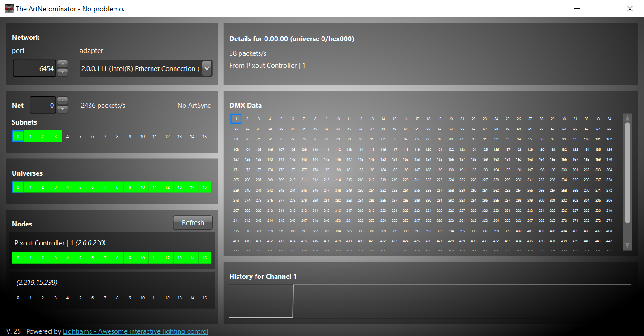Image resolution: width=644 pixels, height=336 pixels.
Task: Select DMX channel 1 cell
Action: pyautogui.click(x=236, y=119)
